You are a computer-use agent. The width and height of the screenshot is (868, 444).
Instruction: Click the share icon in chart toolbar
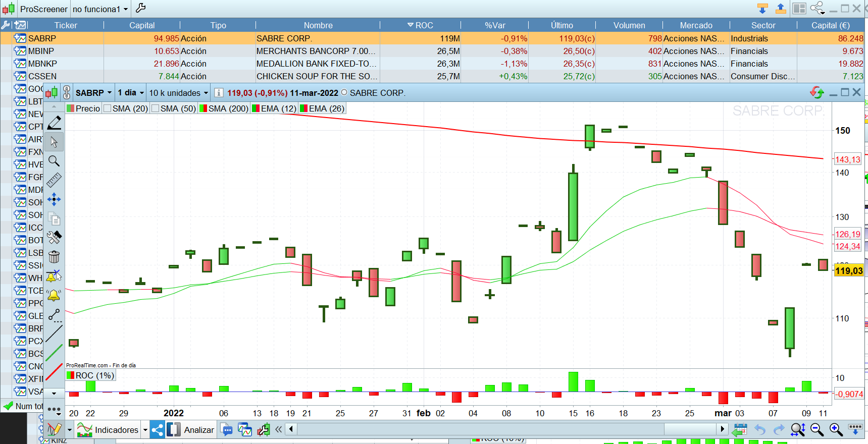[x=157, y=430]
